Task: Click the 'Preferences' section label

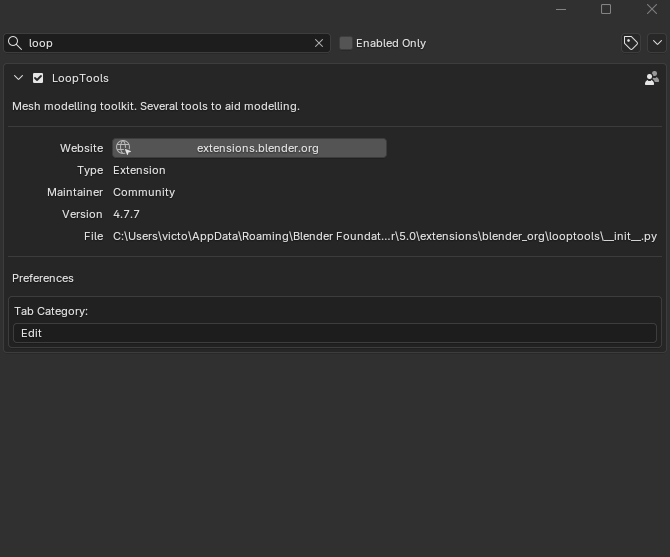Action: (43, 278)
